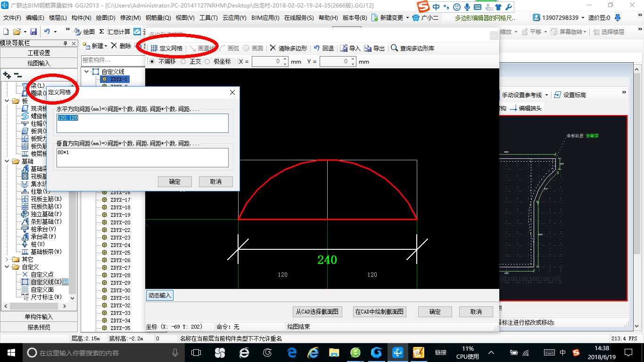The width and height of the screenshot is (644, 362).
Task: Open the 文件(F) menu
Action: point(12,17)
